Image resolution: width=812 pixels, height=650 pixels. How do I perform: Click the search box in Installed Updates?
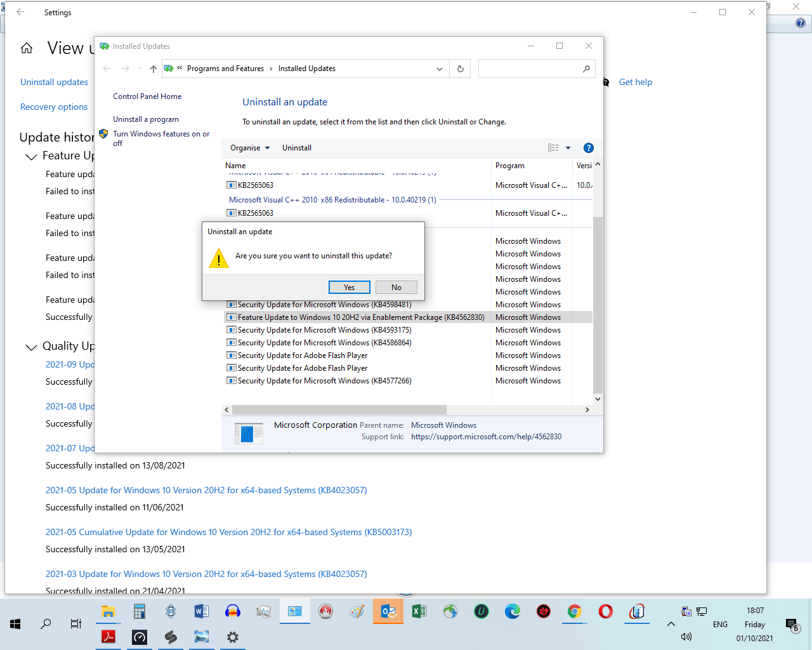pyautogui.click(x=537, y=69)
